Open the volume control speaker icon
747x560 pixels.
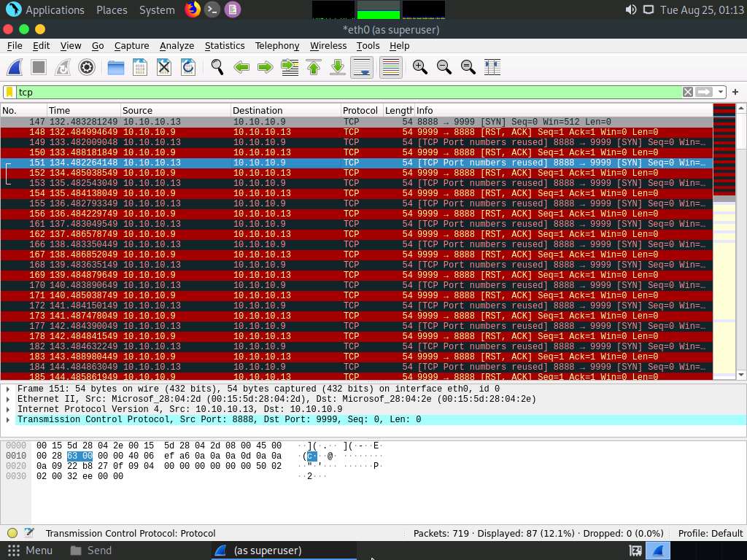click(631, 9)
